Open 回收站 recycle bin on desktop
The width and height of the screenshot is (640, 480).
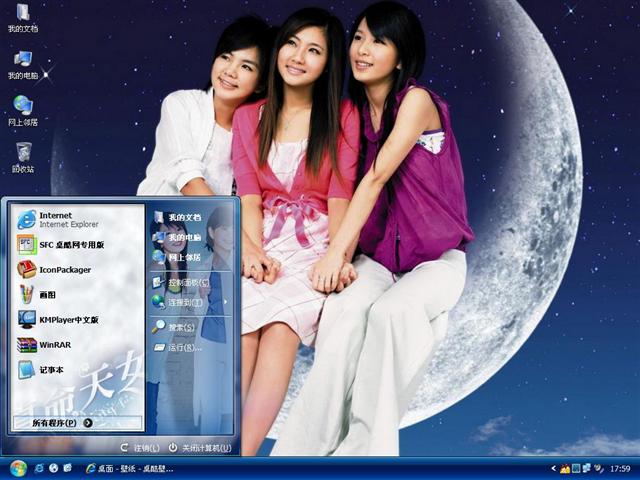coord(23,158)
